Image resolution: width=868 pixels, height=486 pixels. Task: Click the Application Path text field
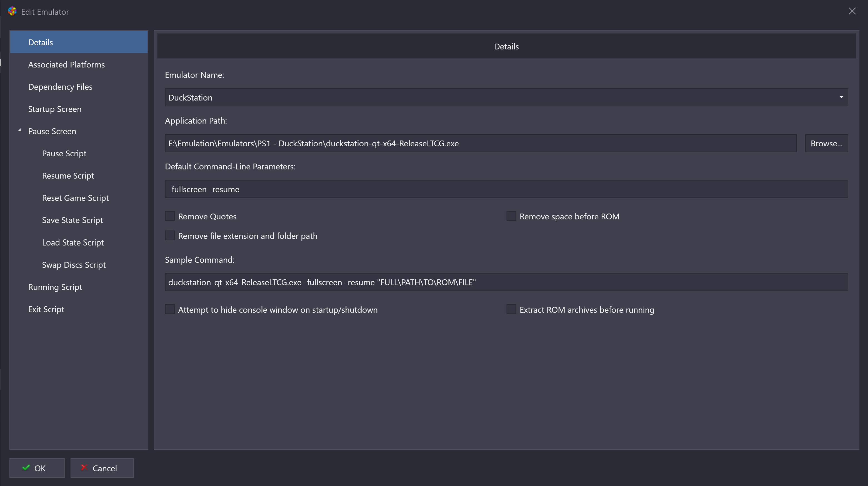(481, 143)
